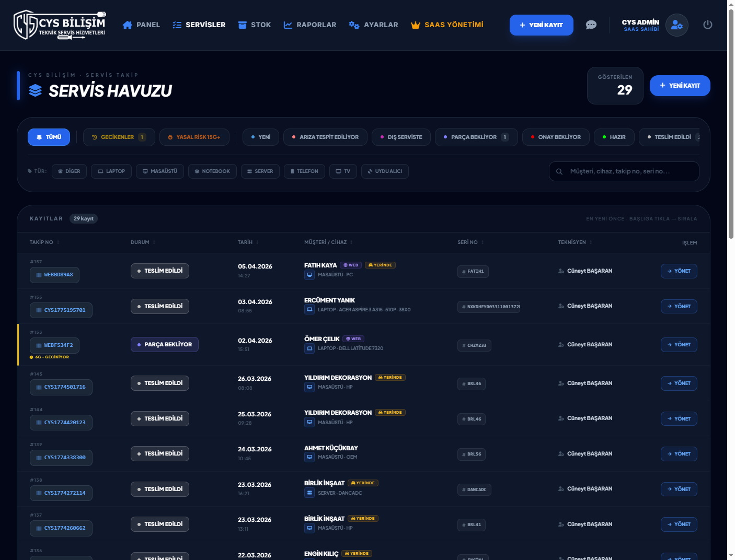Screen dimensions: 735x560
Task: Toggle the Laptop type filter
Action: pyautogui.click(x=111, y=171)
